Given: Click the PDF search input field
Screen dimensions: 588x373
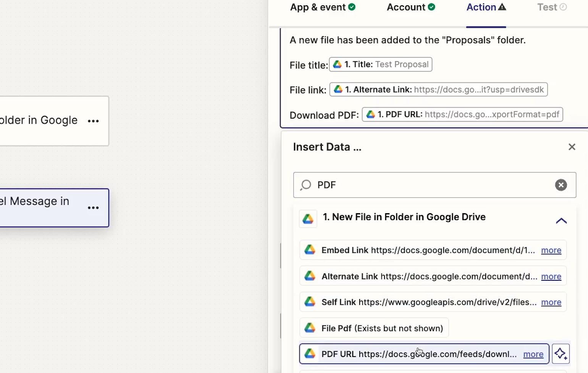Looking at the screenshot, I should click(435, 185).
